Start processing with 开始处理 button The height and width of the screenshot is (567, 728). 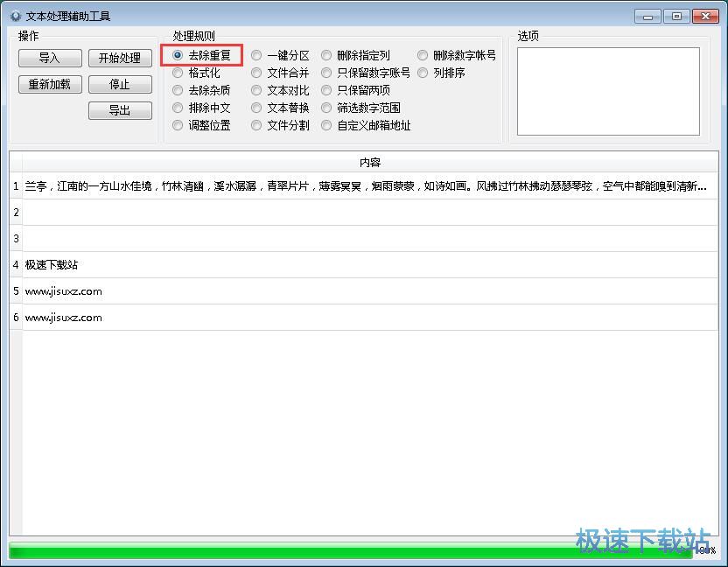(x=120, y=58)
